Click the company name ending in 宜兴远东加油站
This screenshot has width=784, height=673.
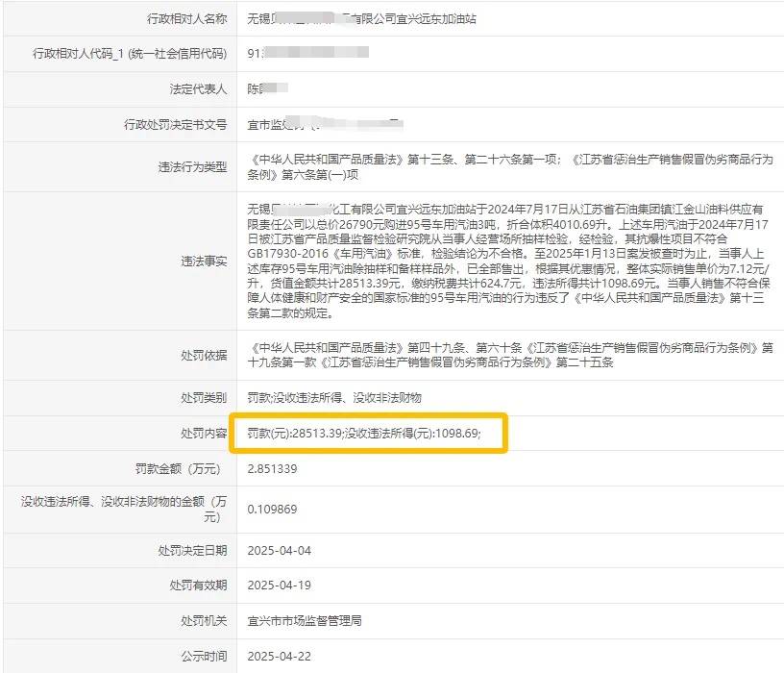(x=361, y=18)
